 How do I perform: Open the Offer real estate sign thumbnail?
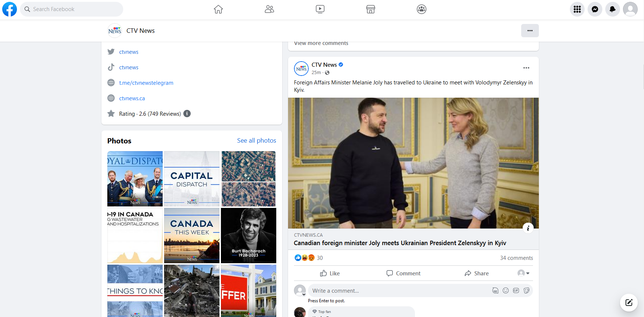[x=249, y=291]
